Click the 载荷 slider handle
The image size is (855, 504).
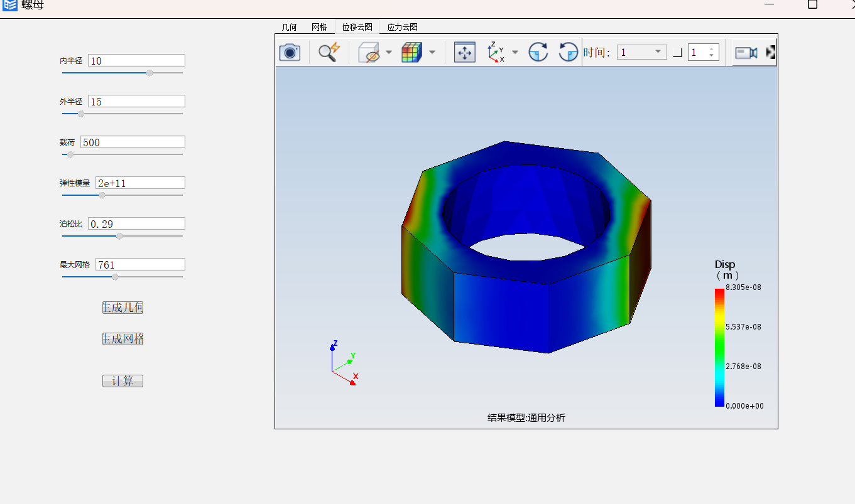[70, 154]
